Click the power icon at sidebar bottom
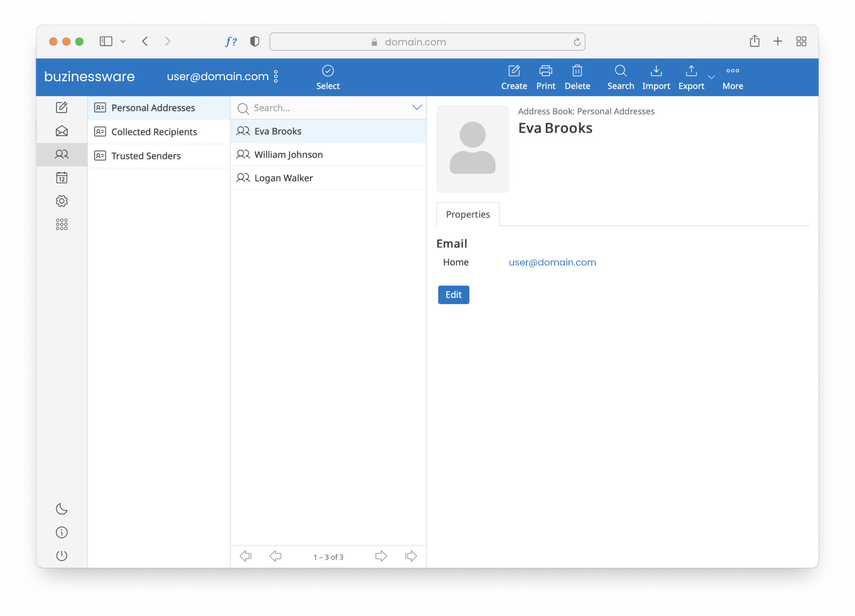 point(61,555)
